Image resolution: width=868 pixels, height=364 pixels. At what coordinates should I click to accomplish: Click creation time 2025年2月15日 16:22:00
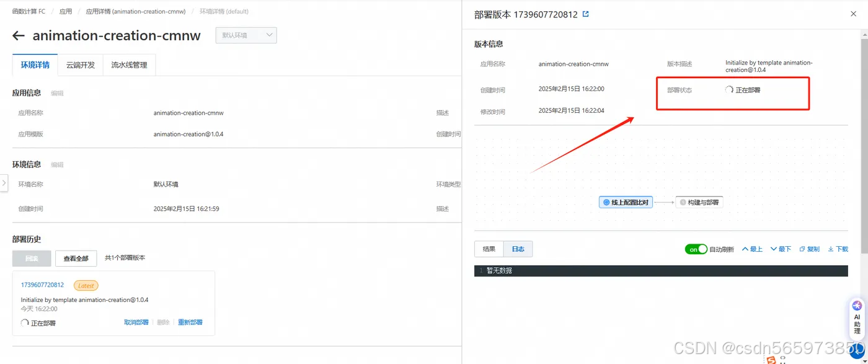572,89
